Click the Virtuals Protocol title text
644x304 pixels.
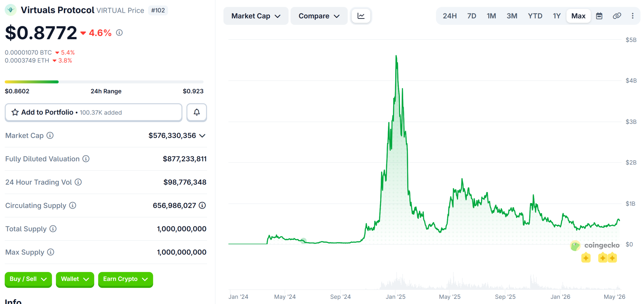coord(58,10)
